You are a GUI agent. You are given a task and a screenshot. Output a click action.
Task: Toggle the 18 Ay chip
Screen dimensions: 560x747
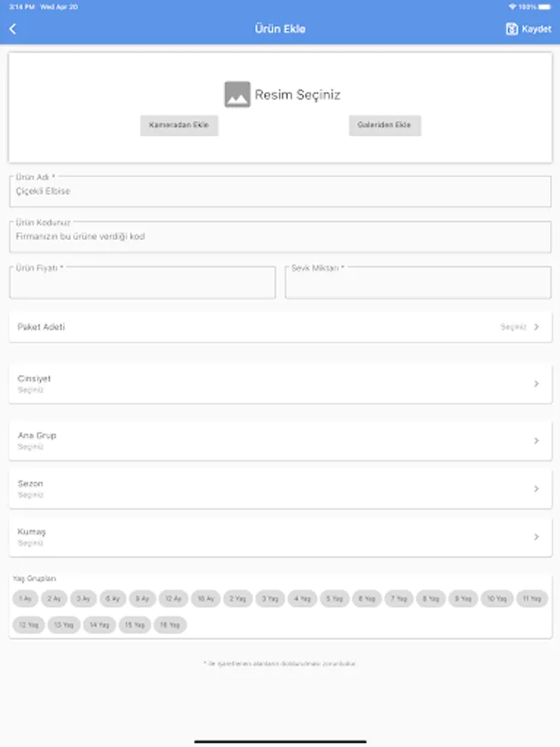(x=206, y=598)
